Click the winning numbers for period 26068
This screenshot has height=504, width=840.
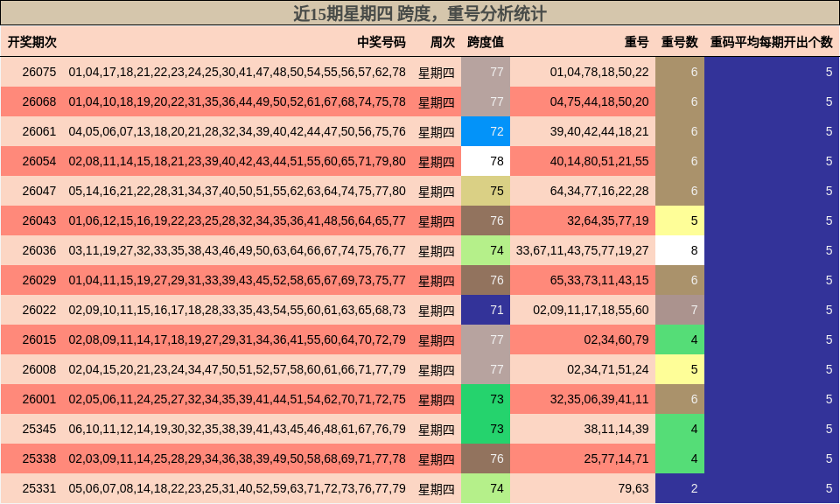point(239,101)
